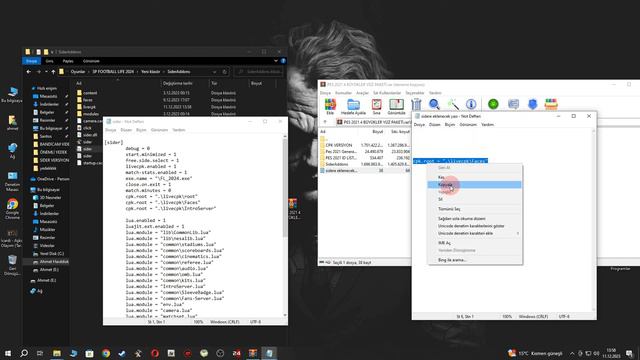Open the Seçenekler menu in WinRAR
Screen dimensions: 640x360
click(x=415, y=93)
